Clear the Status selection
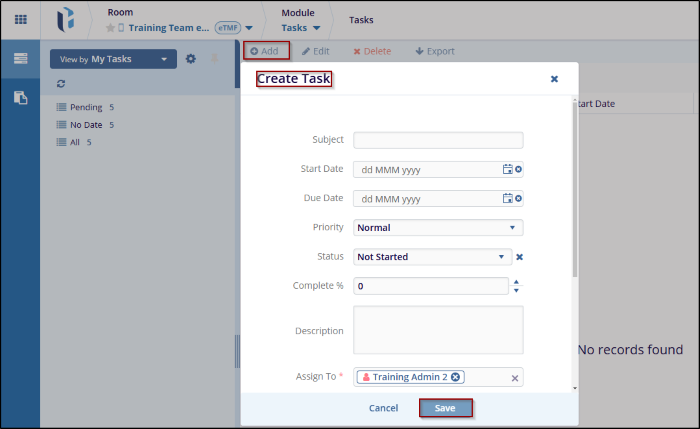Screen dimensions: 700x429 coord(519,257)
